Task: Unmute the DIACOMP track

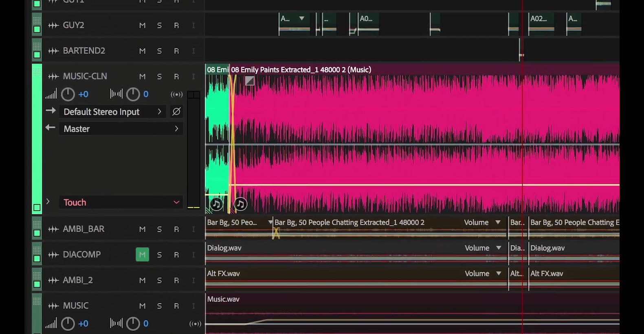Action: [142, 255]
